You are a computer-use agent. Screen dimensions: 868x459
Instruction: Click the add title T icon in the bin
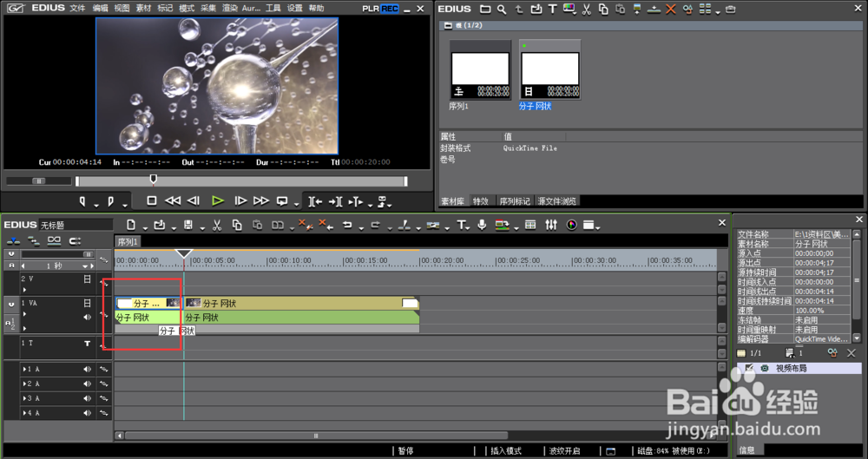pos(552,9)
